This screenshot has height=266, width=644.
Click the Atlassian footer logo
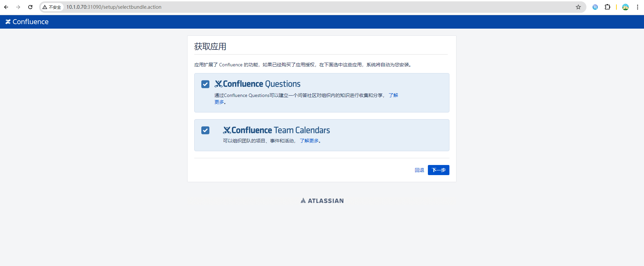pos(322,201)
